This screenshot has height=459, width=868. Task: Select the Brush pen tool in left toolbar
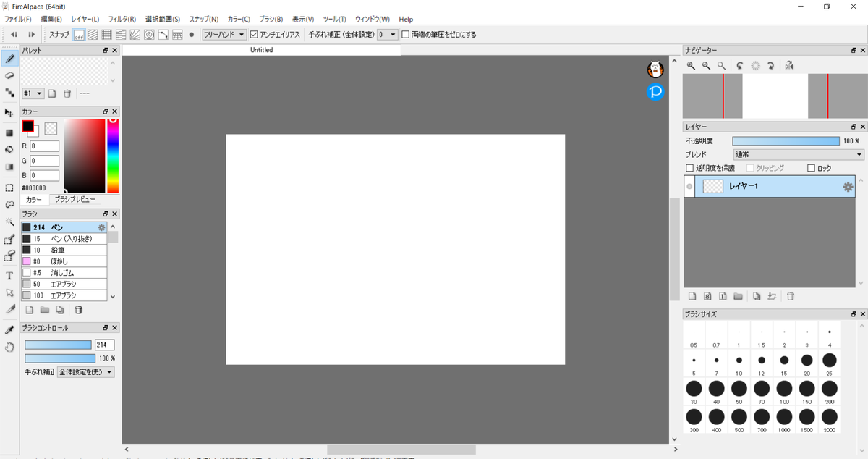[x=9, y=58]
